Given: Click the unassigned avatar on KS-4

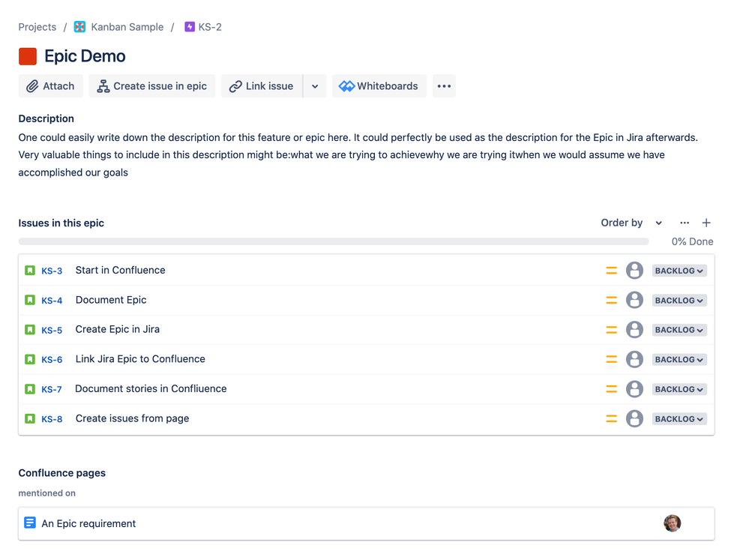Looking at the screenshot, I should (634, 300).
